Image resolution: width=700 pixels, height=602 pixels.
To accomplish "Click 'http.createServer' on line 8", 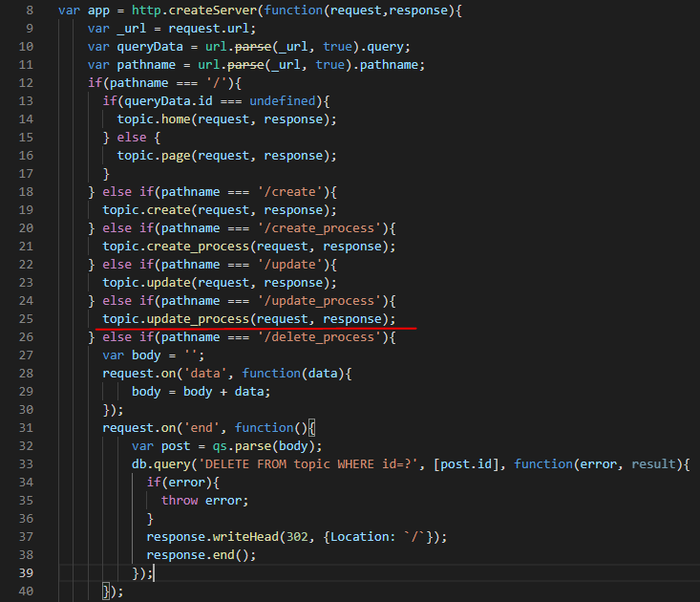I will pos(194,11).
